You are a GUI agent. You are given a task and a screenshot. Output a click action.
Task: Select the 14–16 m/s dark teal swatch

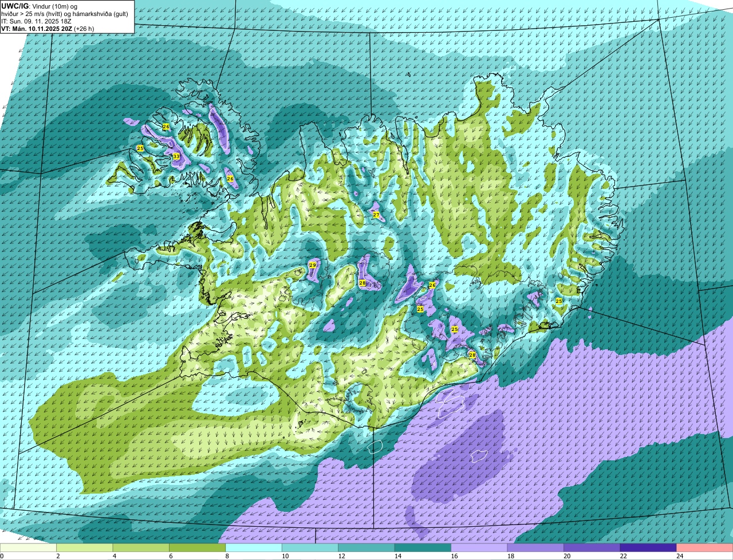point(423,547)
